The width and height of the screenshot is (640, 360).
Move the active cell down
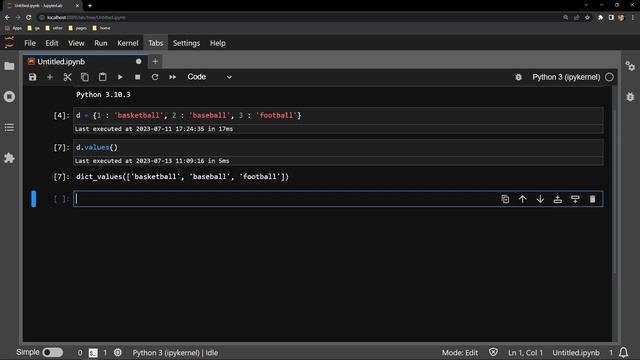[x=540, y=199]
